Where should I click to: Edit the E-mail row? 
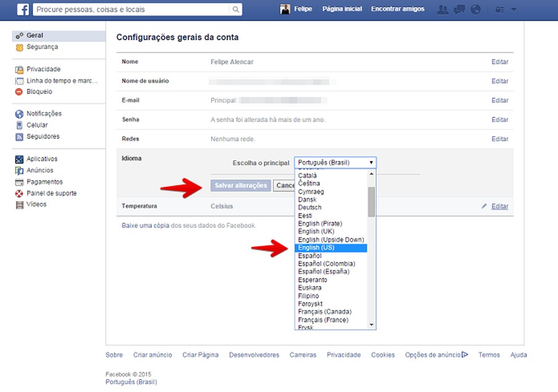click(500, 100)
